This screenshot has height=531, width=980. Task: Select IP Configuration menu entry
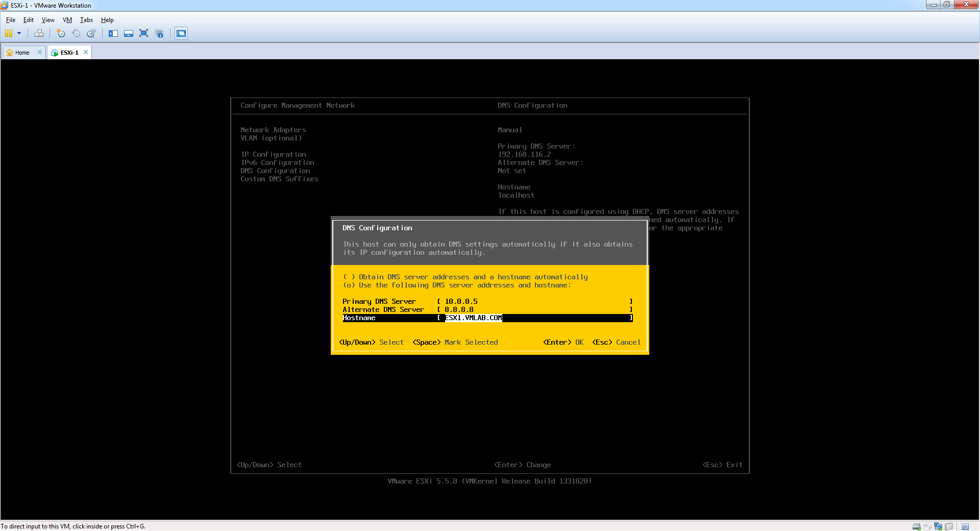click(x=273, y=154)
